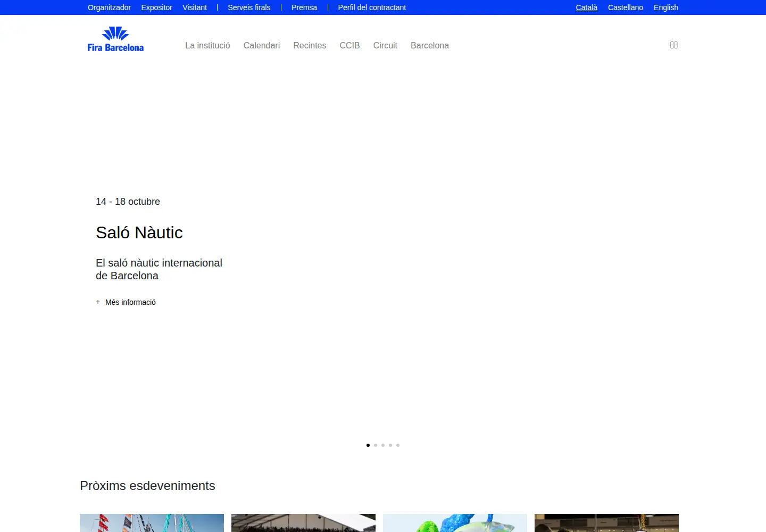
Task: Click the El saló nàutic internacional description
Action: tap(159, 269)
